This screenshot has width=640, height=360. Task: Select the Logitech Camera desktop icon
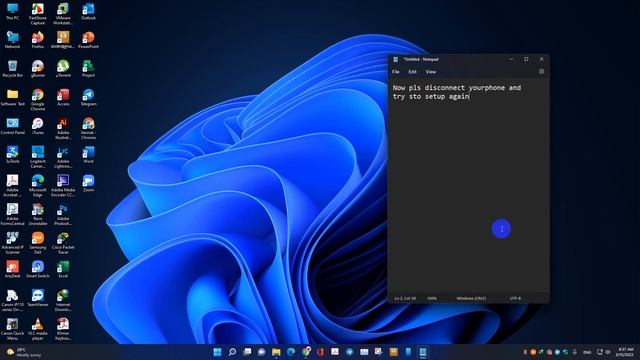(38, 157)
